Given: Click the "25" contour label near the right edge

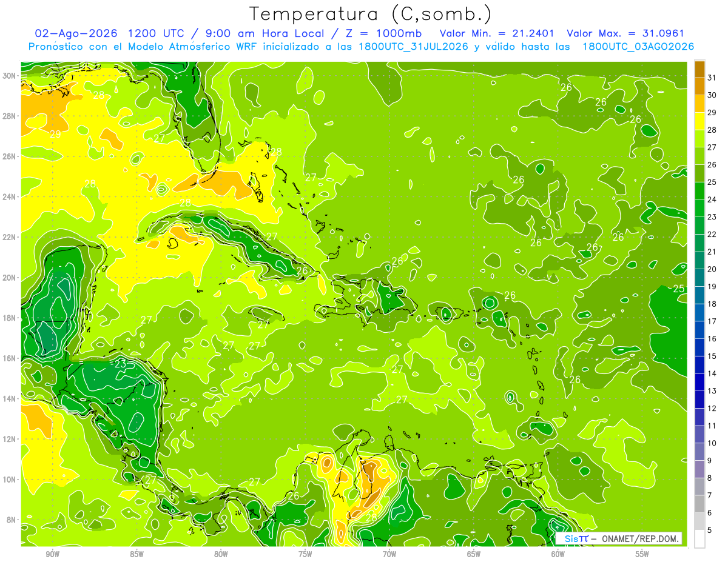Looking at the screenshot, I should (x=679, y=289).
